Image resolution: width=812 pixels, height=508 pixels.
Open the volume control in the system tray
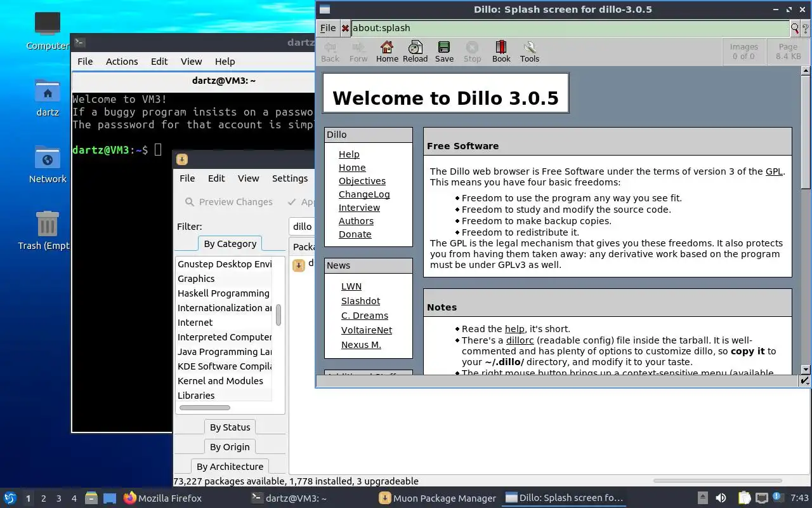click(x=721, y=498)
